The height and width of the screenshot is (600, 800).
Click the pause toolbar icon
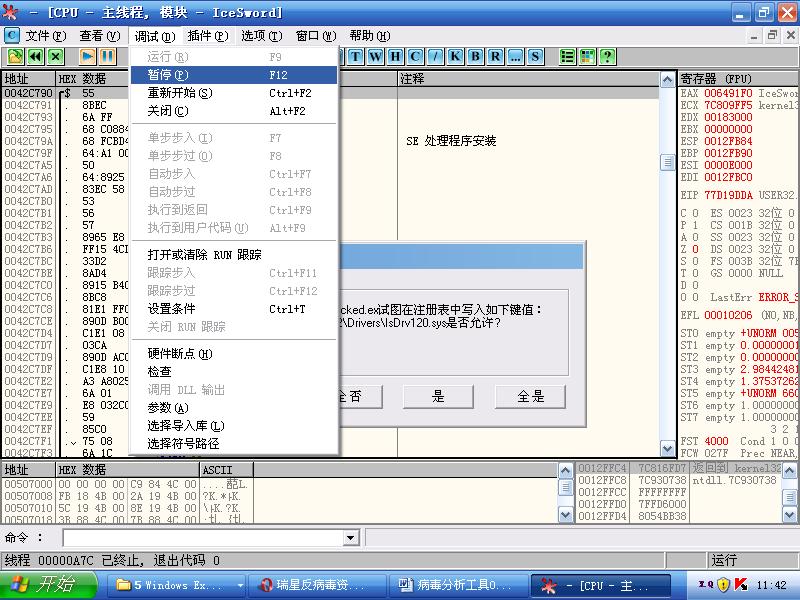coord(108,57)
